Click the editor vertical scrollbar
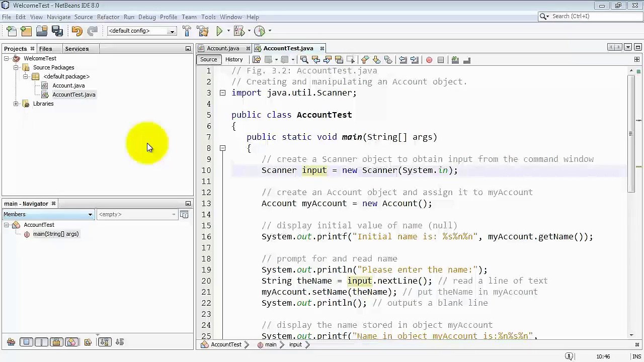644x362 pixels. [x=631, y=133]
